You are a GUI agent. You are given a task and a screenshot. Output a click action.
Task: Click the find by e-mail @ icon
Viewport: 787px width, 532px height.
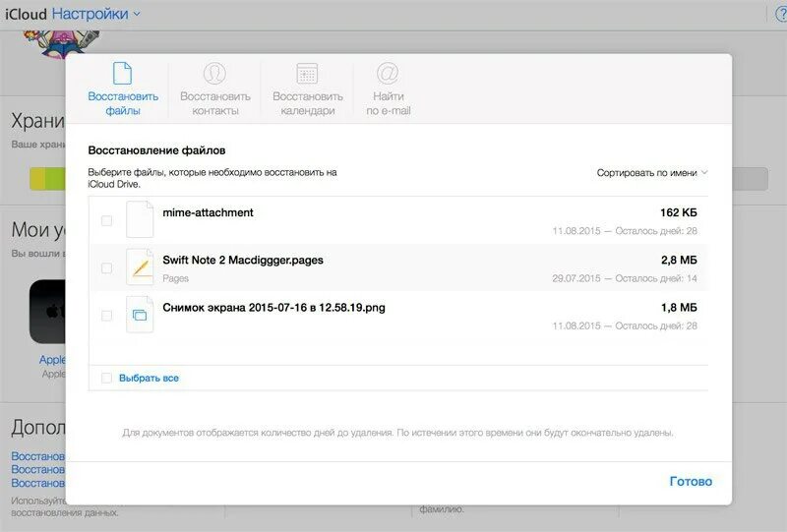(388, 74)
